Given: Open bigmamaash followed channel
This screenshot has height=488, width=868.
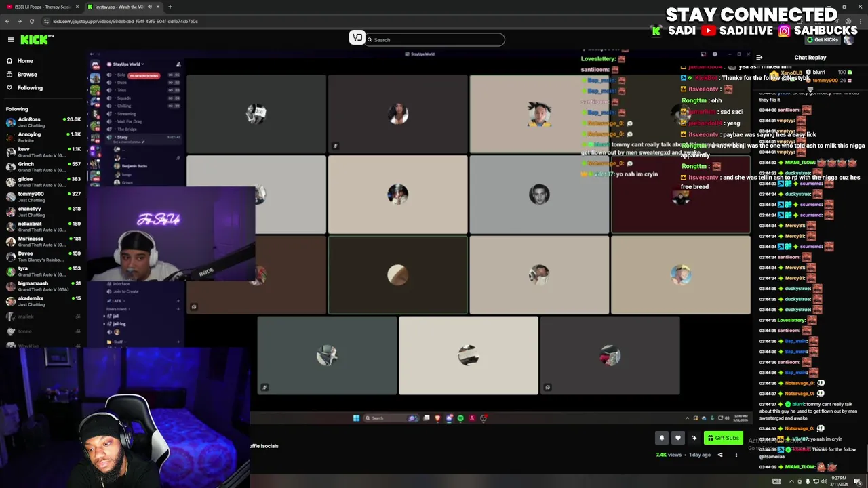Looking at the screenshot, I should coord(43,286).
